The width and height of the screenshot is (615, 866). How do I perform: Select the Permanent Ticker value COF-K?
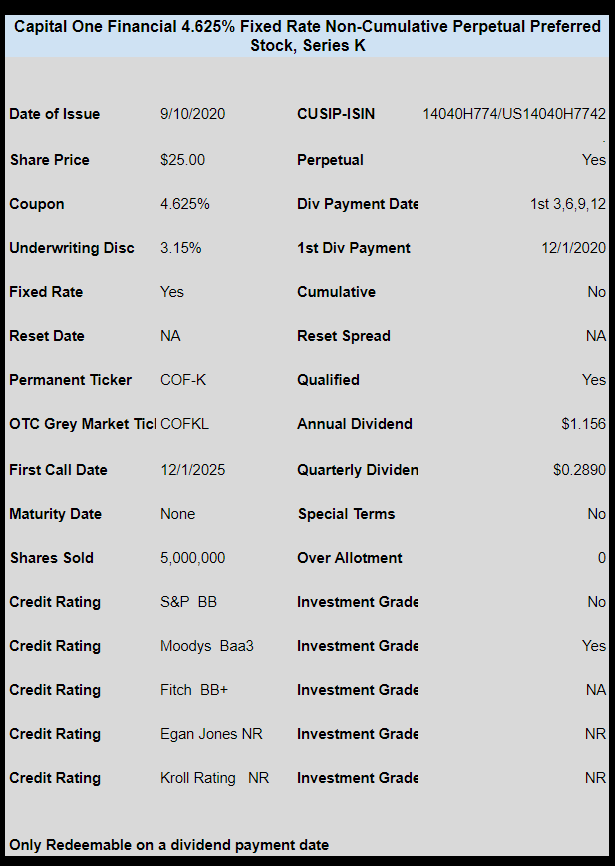tap(183, 380)
